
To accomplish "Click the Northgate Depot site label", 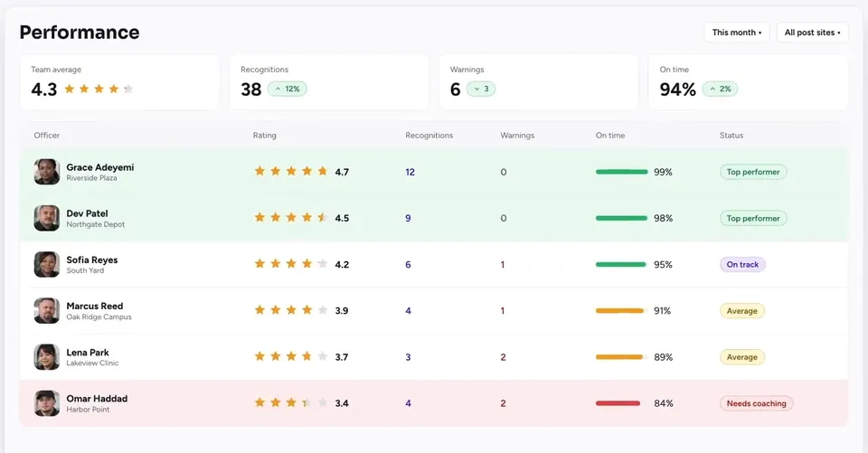I will [x=95, y=224].
